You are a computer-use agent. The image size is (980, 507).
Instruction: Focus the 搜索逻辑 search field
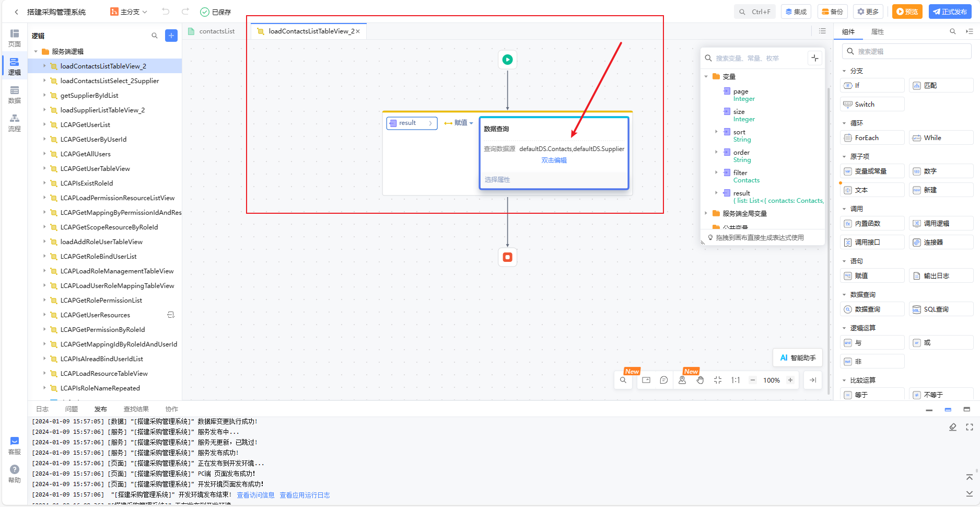(907, 51)
